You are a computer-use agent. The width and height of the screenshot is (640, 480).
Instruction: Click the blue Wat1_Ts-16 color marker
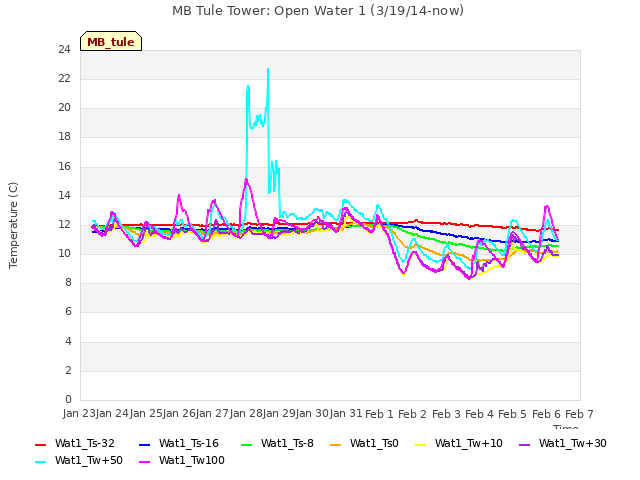144,444
